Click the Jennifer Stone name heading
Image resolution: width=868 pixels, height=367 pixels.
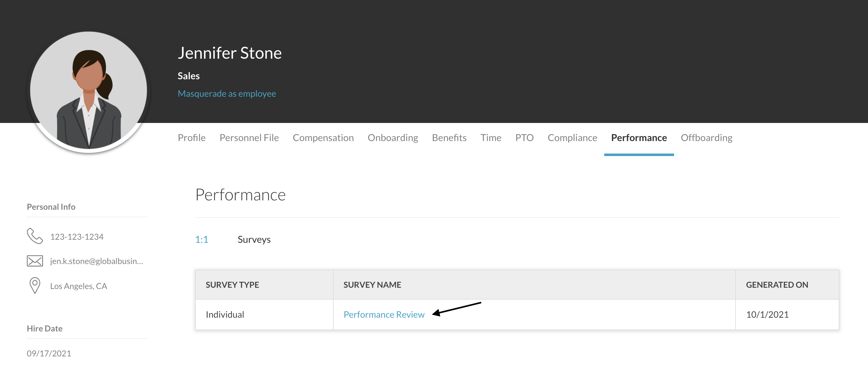229,53
